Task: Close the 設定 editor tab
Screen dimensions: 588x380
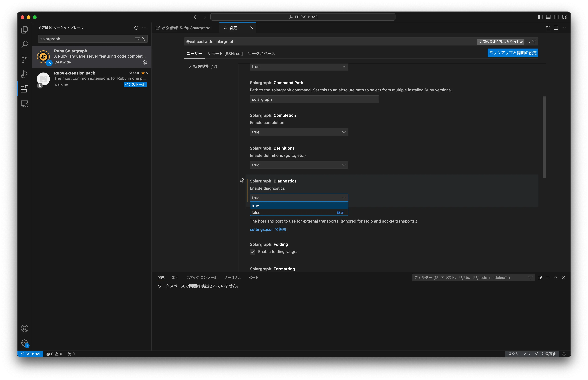Action: point(252,28)
